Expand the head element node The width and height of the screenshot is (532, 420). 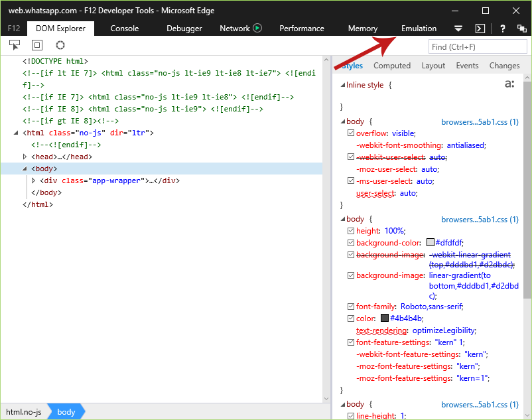point(25,157)
